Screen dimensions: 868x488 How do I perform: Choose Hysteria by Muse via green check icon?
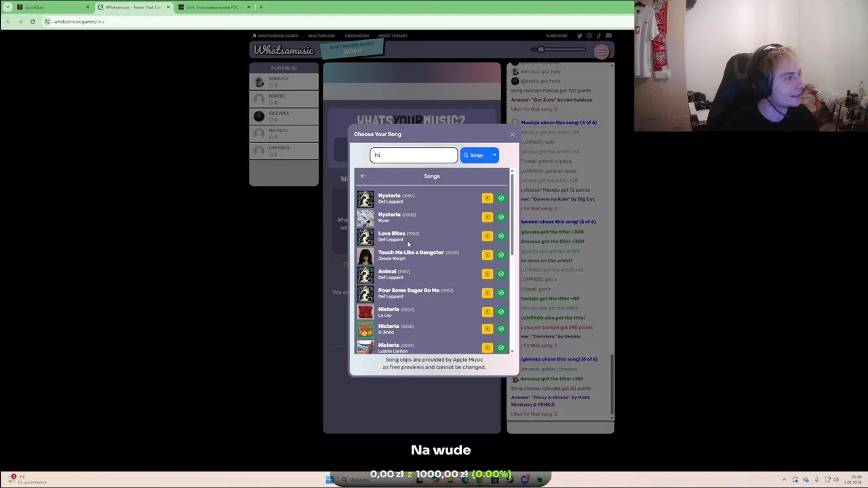pyautogui.click(x=501, y=217)
